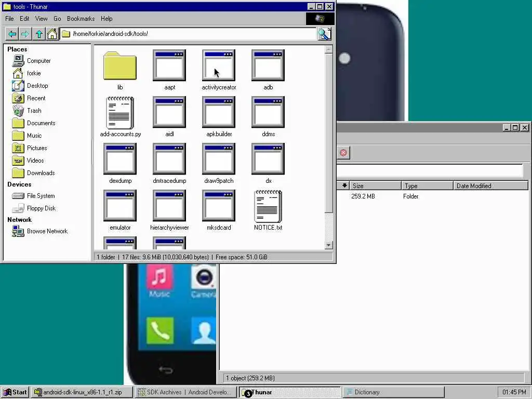
Task: Open the Go menu
Action: pyautogui.click(x=57, y=19)
